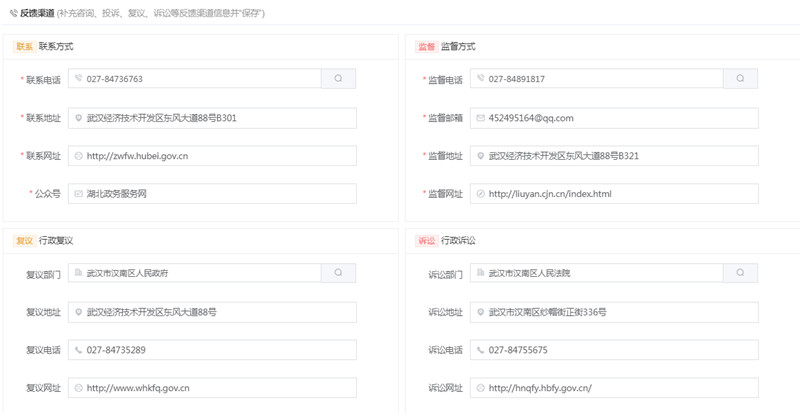Image resolution: width=800 pixels, height=414 pixels.
Task: Click the envelope icon in 监督邮箱 field
Action: (x=481, y=118)
